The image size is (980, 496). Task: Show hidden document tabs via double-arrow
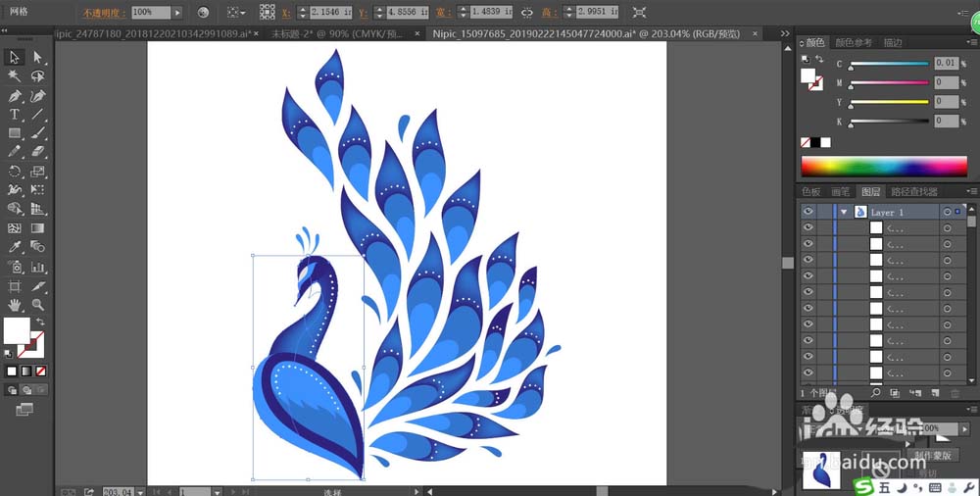click(785, 33)
